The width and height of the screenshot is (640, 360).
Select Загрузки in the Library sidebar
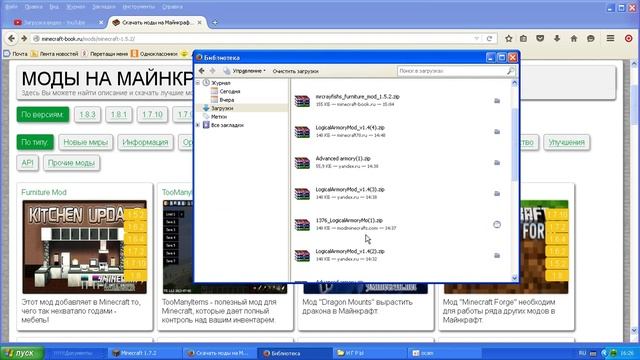pyautogui.click(x=222, y=108)
